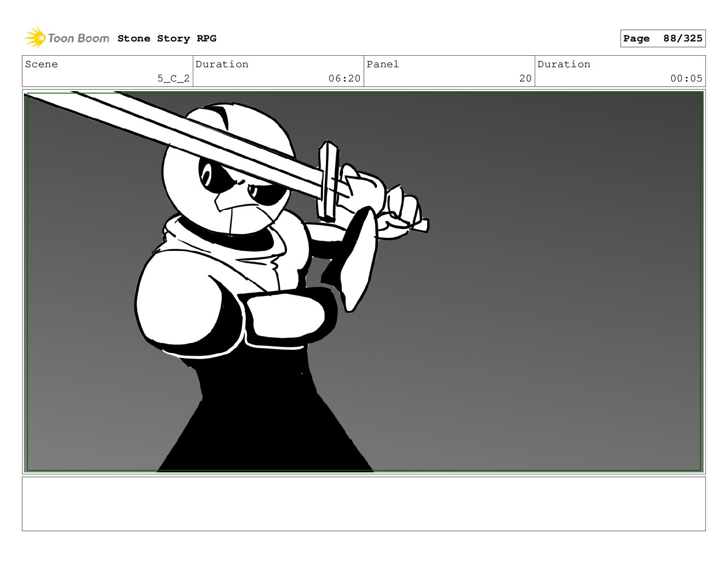Image resolution: width=728 pixels, height=564 pixels.
Task: Click the 'Duration' label next to Panel
Action: click(564, 64)
